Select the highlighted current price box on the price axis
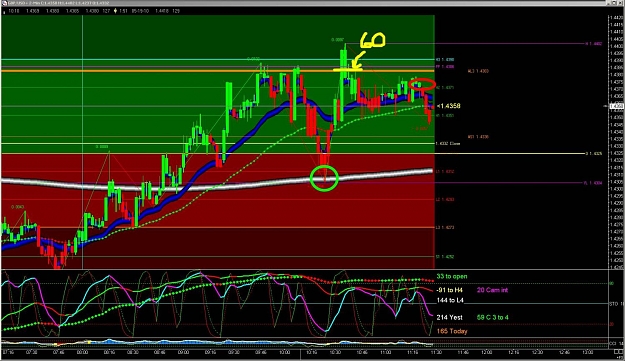The height and width of the screenshot is (361, 625). point(617,106)
